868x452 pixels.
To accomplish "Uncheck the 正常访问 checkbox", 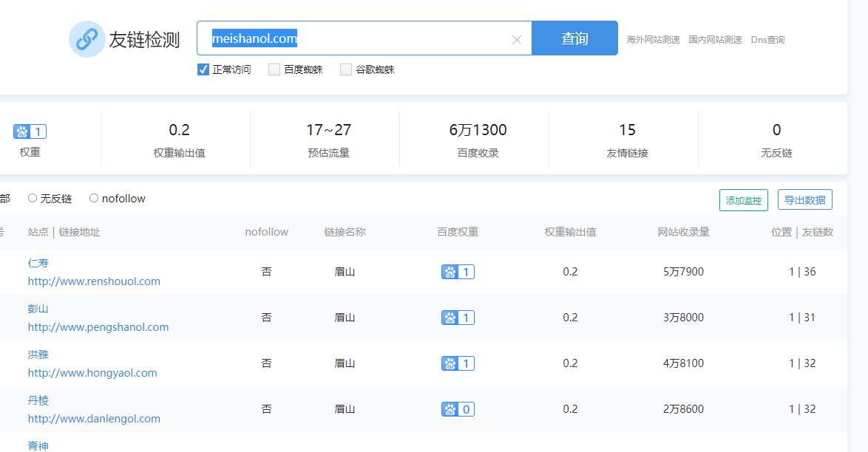I will (x=203, y=69).
